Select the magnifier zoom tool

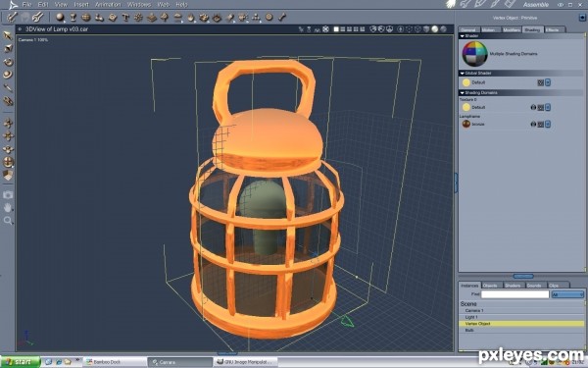[x=8, y=221]
